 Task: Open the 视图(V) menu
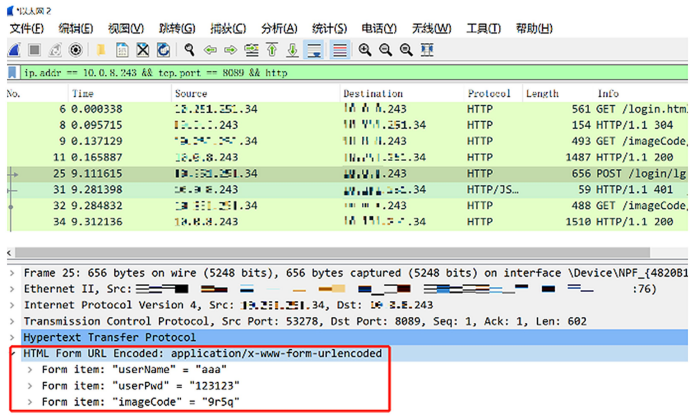pyautogui.click(x=126, y=29)
